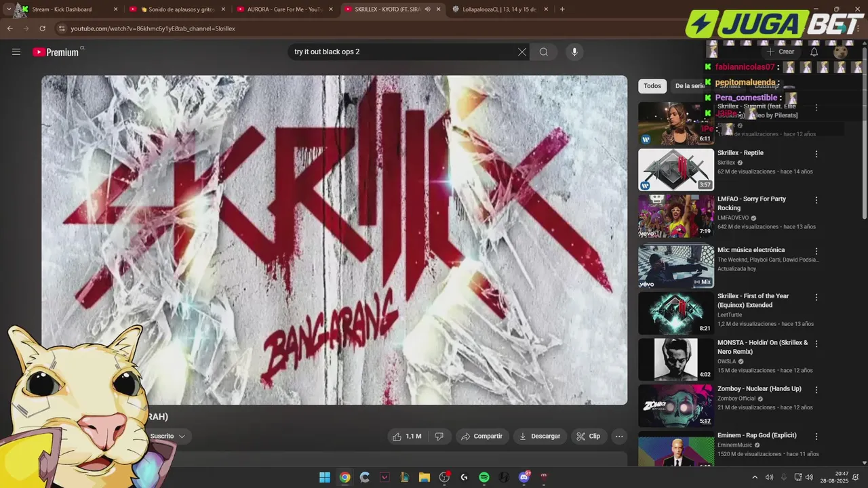This screenshot has height=488, width=868.
Task: Open LMFAO - Sorry For Party Rocking title
Action: pos(751,203)
